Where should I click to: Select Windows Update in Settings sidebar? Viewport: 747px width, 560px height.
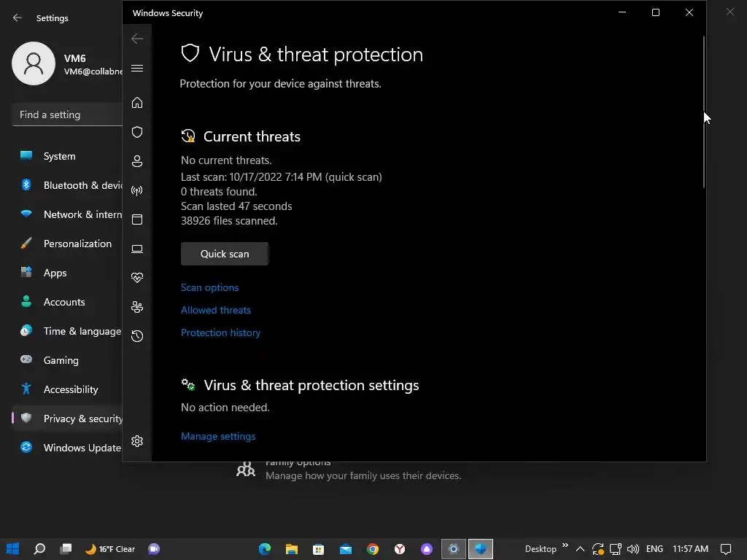(66, 448)
